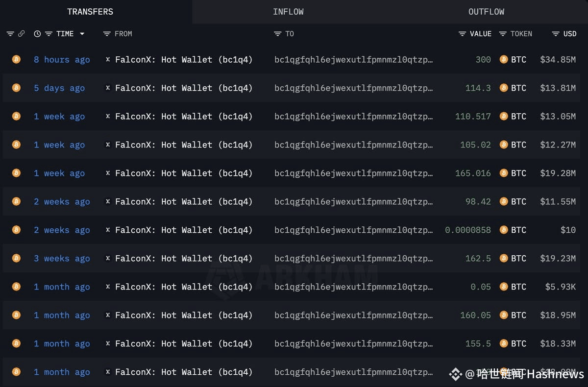588x387 pixels.
Task: Select the USD amount $13.05M
Action: coord(558,116)
